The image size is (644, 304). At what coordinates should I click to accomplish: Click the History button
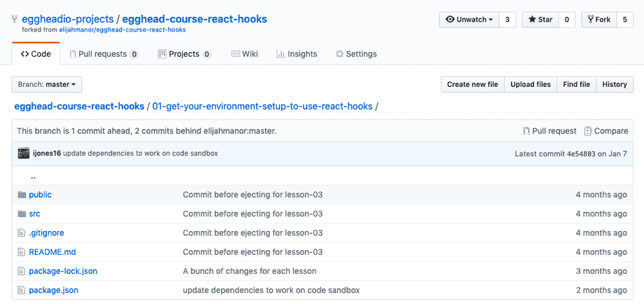pyautogui.click(x=615, y=85)
